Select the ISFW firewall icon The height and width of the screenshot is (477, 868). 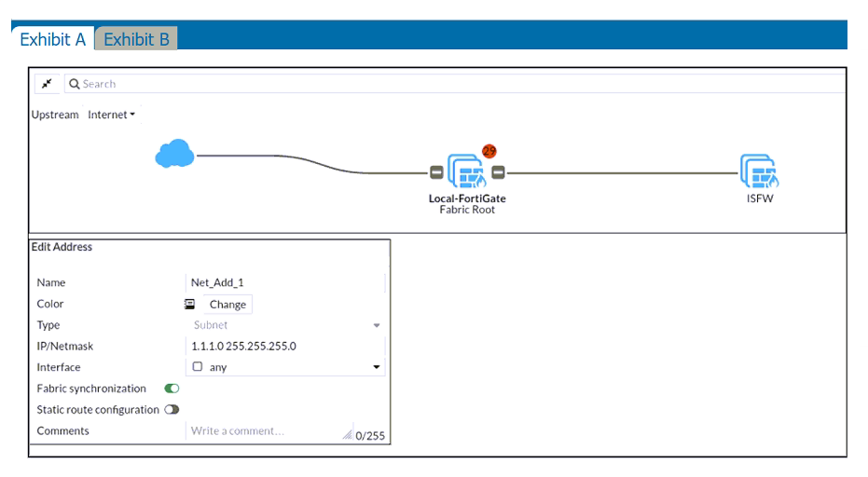(x=759, y=171)
